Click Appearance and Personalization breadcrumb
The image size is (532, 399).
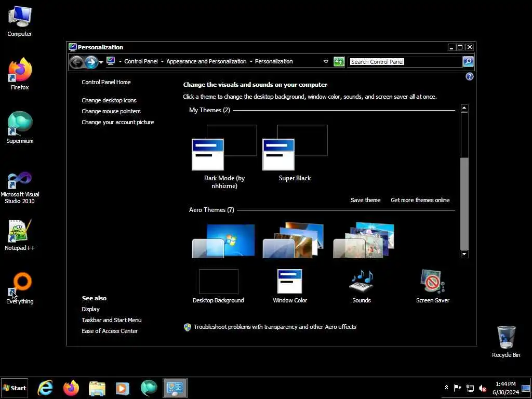pos(206,61)
